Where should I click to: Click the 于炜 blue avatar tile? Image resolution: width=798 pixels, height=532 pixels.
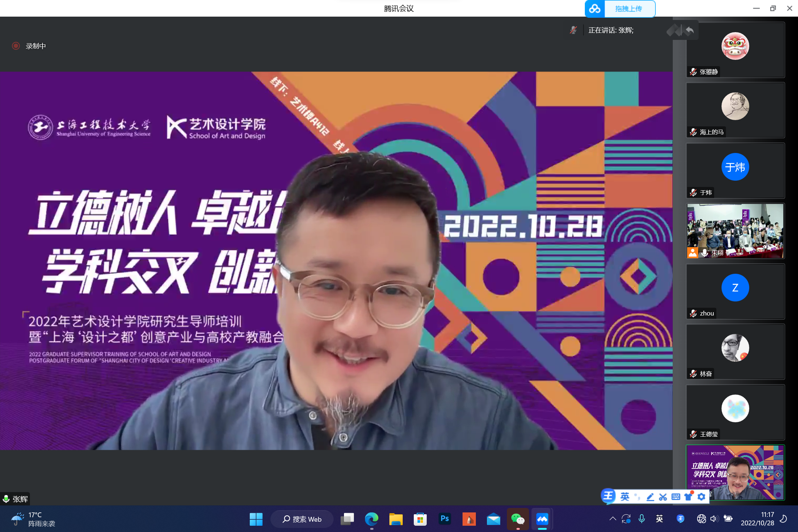[735, 167]
